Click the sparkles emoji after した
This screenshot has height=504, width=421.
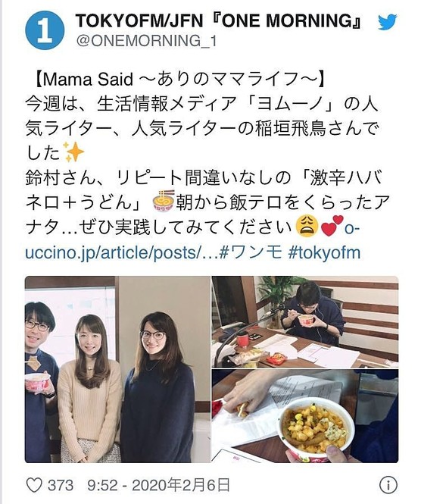[73, 152]
